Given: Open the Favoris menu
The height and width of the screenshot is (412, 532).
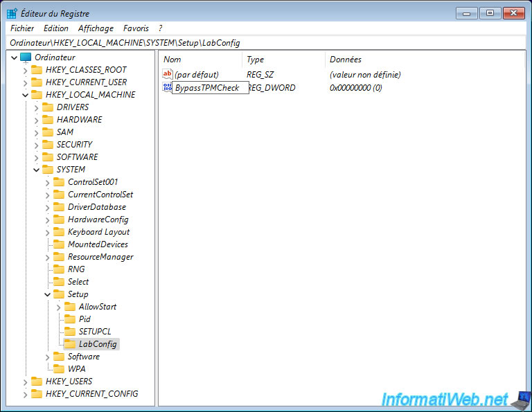Looking at the screenshot, I should tap(136, 28).
